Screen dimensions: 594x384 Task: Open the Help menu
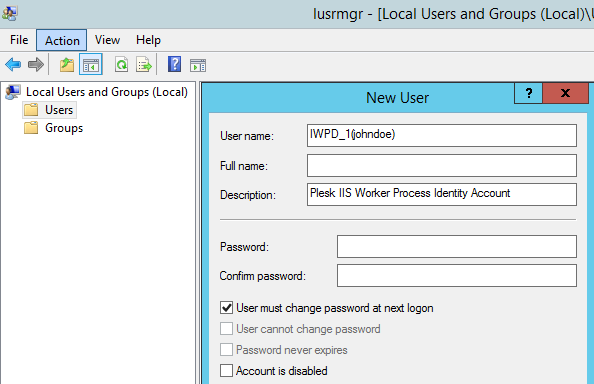click(148, 40)
